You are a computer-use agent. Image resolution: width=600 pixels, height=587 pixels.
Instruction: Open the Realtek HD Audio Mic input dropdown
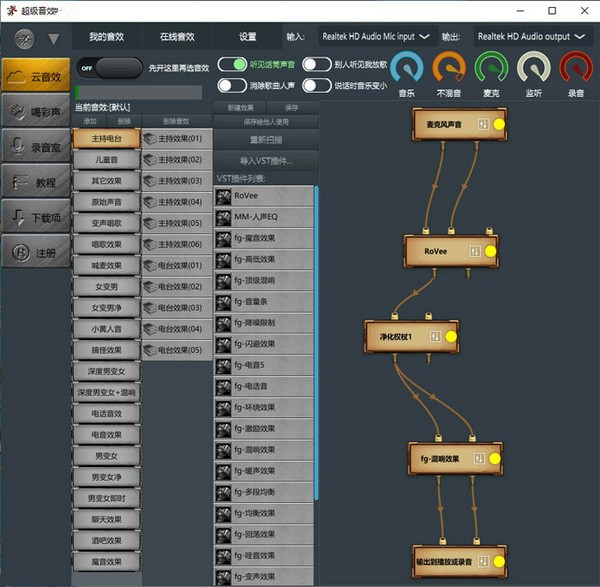[375, 36]
